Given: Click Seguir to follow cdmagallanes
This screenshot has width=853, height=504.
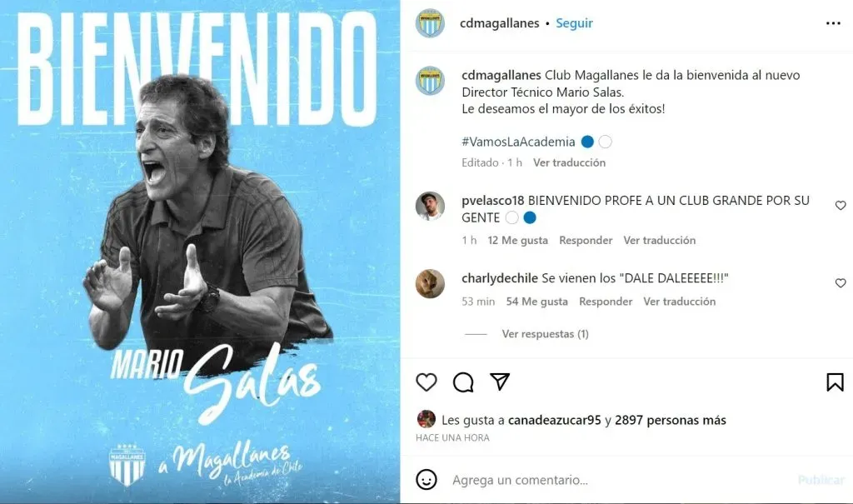Looking at the screenshot, I should point(574,22).
